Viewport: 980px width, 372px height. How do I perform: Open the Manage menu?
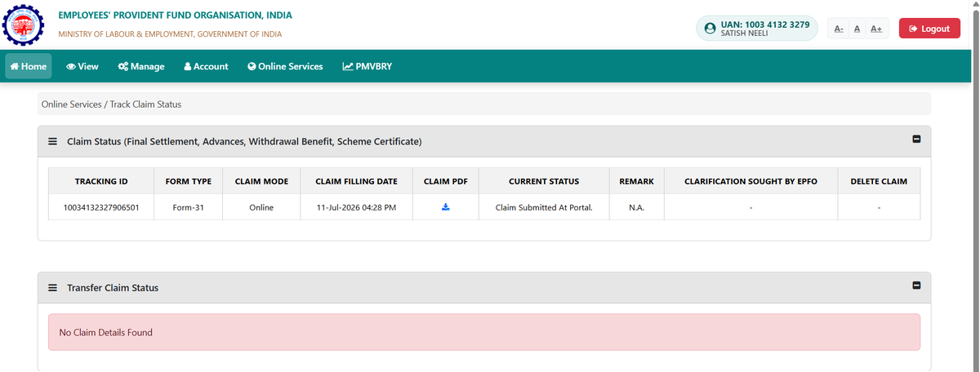tap(141, 66)
